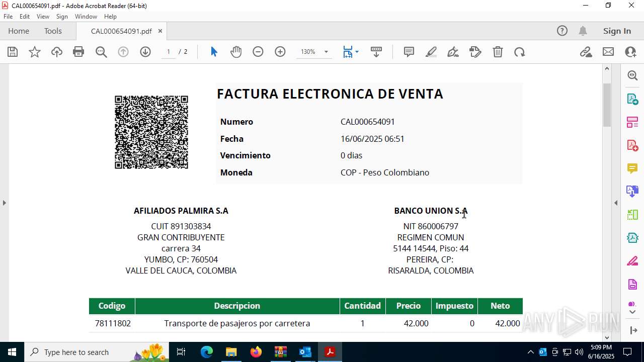Open the request e-signatures tool

pos(475,52)
